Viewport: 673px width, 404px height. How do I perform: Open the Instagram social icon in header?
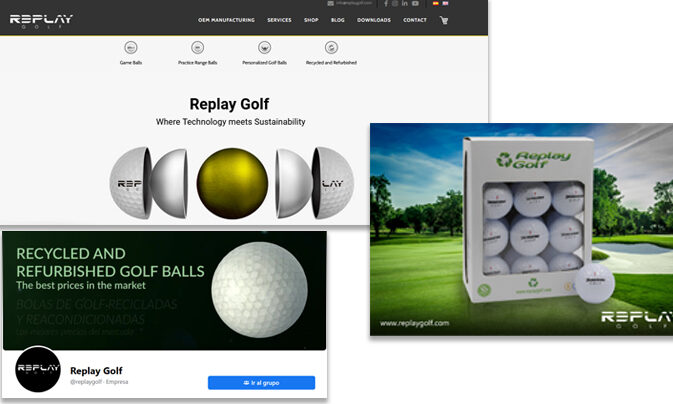[395, 3]
